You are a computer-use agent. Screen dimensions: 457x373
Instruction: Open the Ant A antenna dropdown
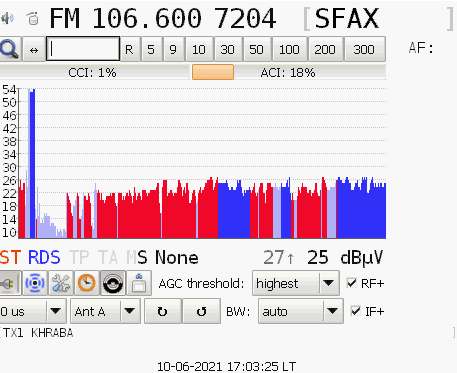105,311
